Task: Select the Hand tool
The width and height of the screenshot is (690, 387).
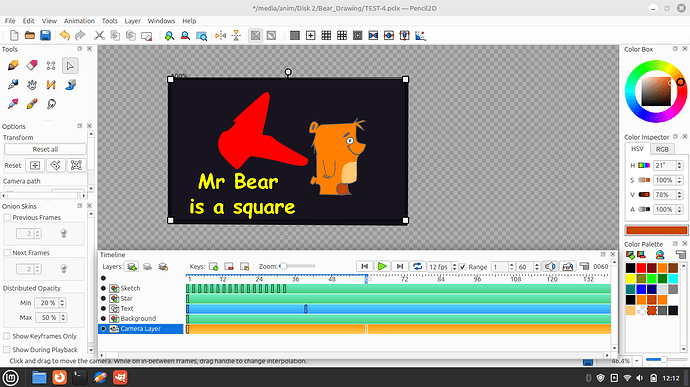Action: (x=32, y=85)
